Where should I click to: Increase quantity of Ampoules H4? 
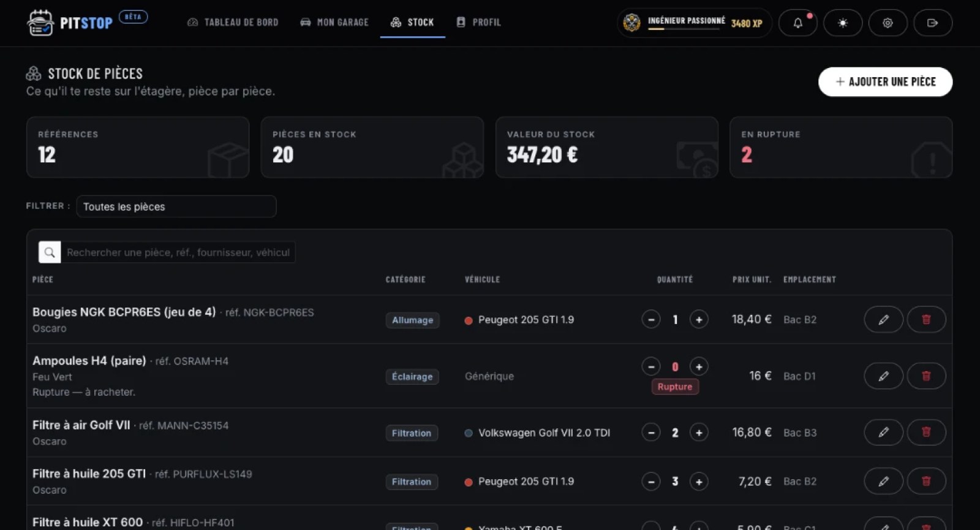699,366
